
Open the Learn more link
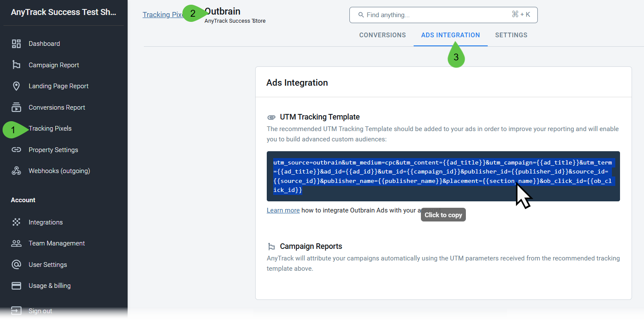pyautogui.click(x=283, y=210)
